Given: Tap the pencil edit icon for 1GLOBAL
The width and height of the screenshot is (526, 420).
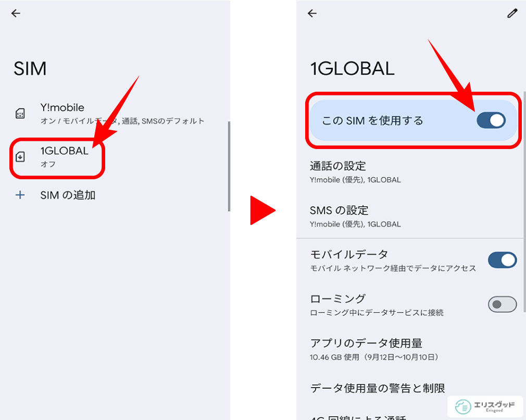Looking at the screenshot, I should coord(512,14).
